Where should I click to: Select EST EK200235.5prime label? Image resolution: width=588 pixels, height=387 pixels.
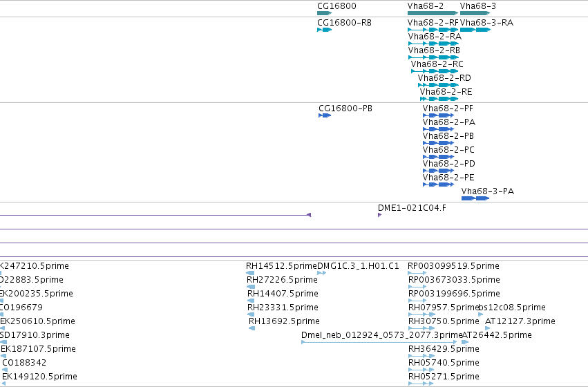tap(37, 294)
